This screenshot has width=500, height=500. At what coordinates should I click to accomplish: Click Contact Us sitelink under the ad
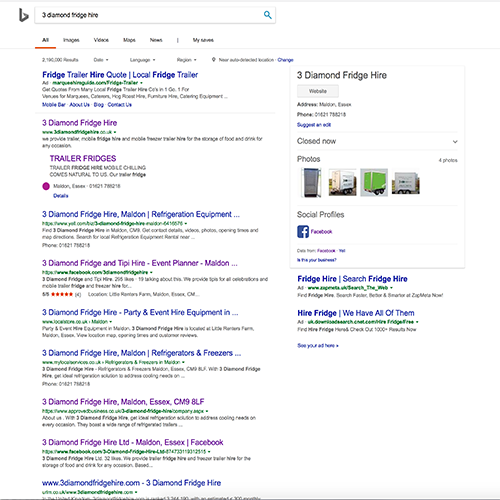pyautogui.click(x=120, y=105)
